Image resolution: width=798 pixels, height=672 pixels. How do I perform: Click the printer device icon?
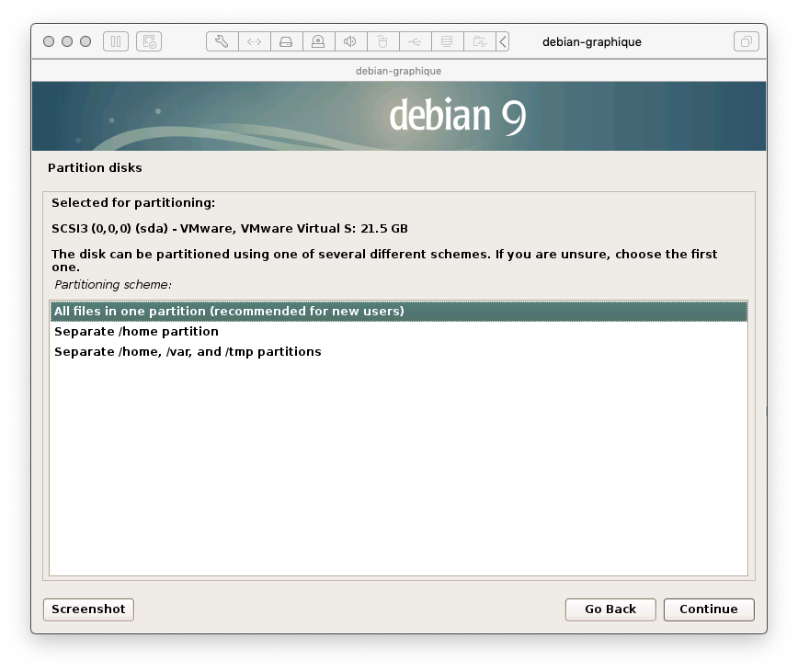(447, 41)
